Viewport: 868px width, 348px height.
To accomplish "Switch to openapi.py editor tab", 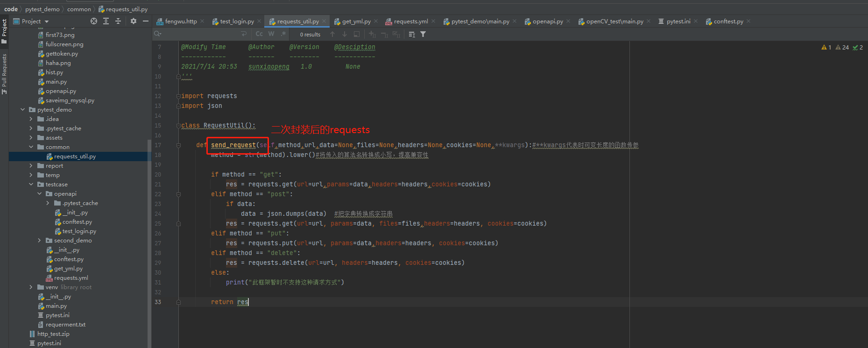I will (x=548, y=21).
